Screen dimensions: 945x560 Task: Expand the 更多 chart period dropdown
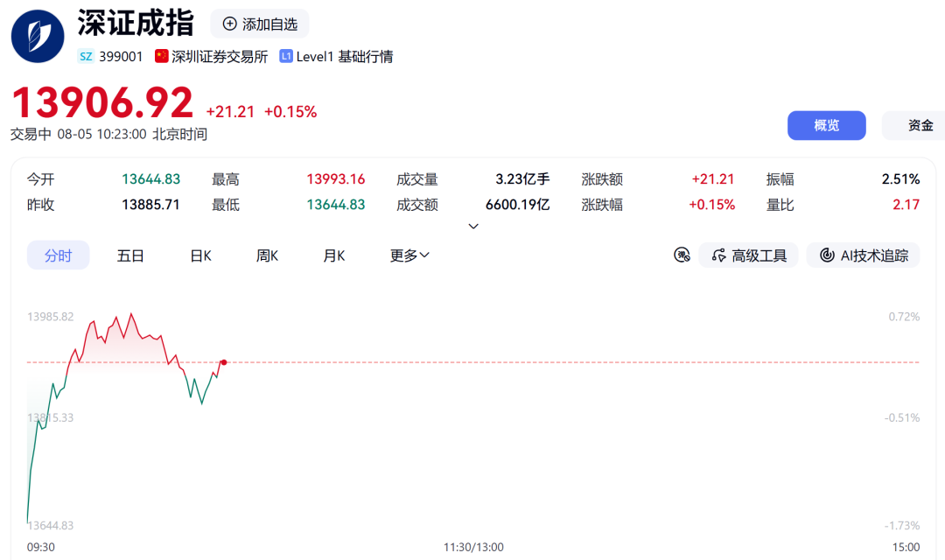tap(409, 255)
